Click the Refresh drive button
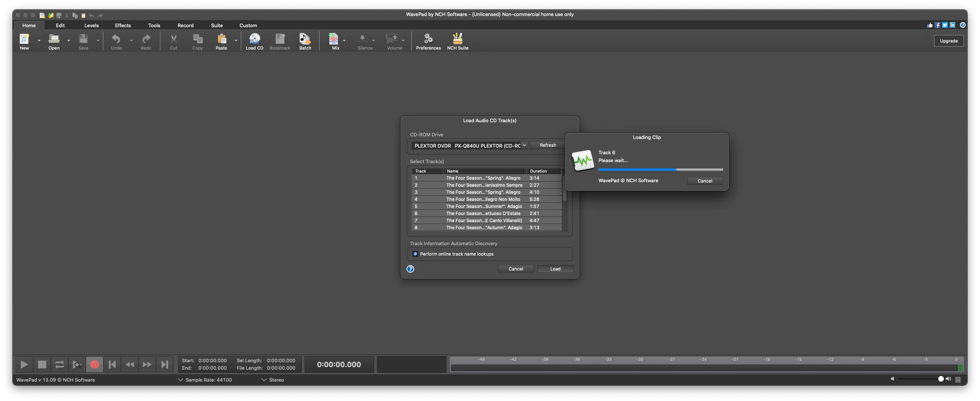980x401 pixels. pos(547,145)
